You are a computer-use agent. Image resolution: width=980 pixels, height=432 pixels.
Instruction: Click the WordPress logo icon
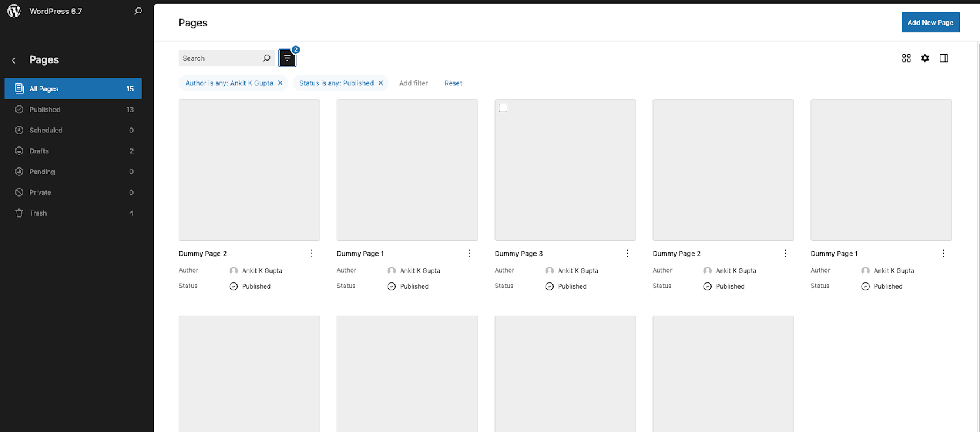point(14,11)
